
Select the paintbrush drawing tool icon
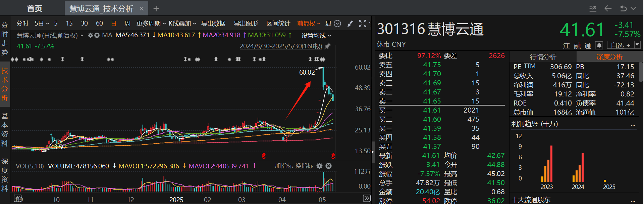pyautogui.click(x=350, y=24)
